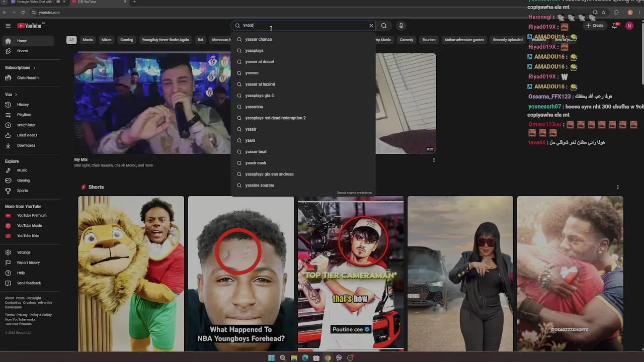The width and height of the screenshot is (644, 362).
Task: Select YoungBoy Never Broke Again chip
Action: coord(166,40)
